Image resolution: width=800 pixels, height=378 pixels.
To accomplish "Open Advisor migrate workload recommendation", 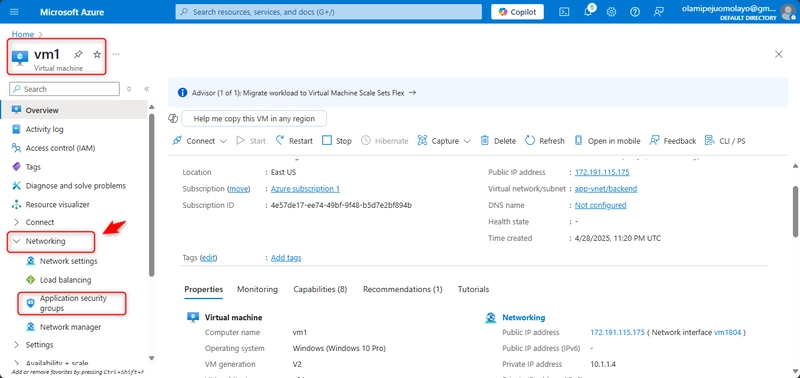I will click(x=304, y=93).
